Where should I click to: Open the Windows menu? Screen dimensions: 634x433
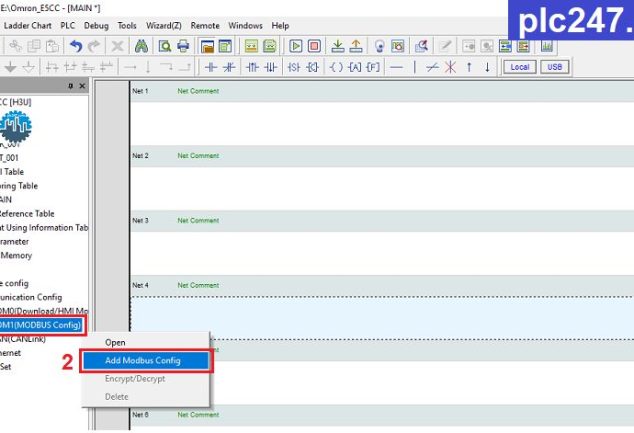point(245,25)
